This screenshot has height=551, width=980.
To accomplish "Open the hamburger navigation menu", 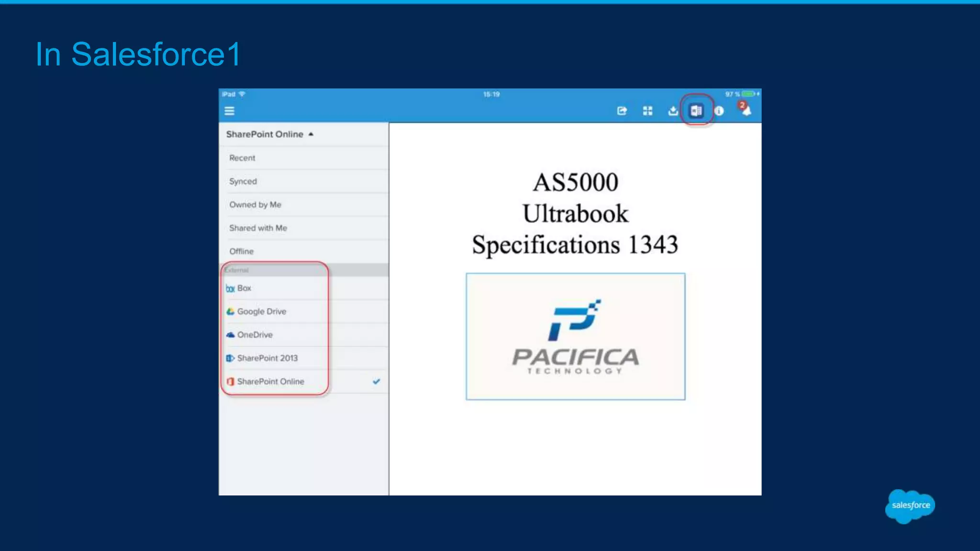I will click(x=229, y=111).
